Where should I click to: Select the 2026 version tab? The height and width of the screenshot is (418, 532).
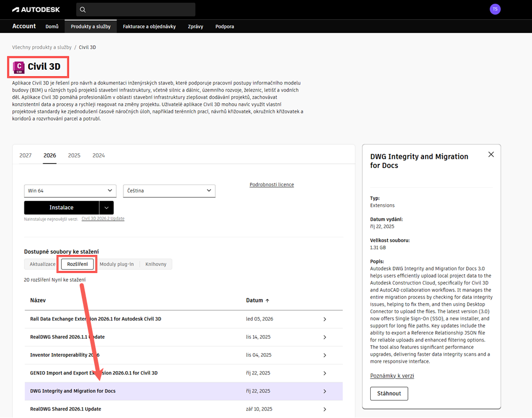coord(49,155)
